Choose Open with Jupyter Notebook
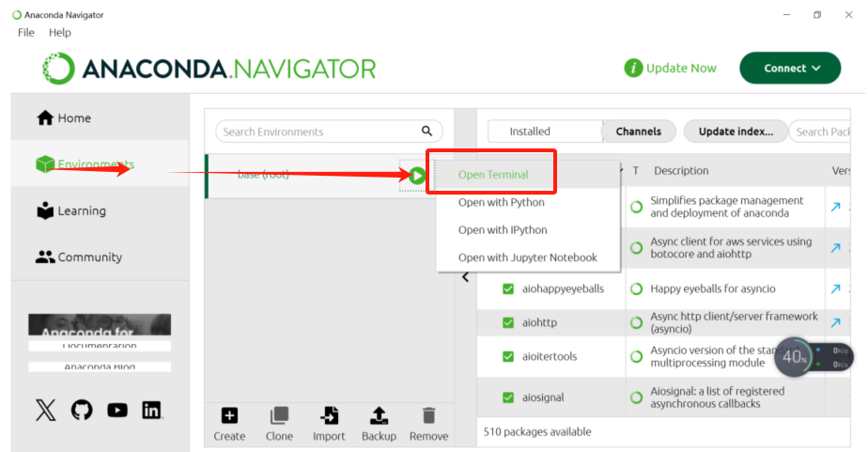Image resolution: width=868 pixels, height=452 pixels. coord(528,257)
